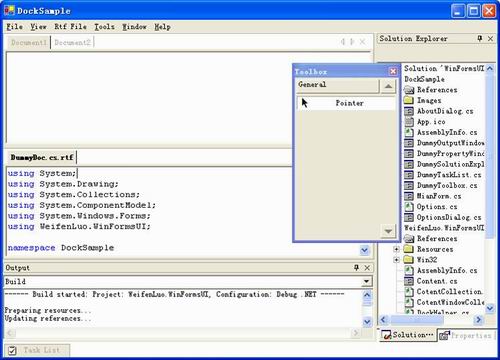Click the DummySolutionExplorer file icon
This screenshot has height=360, width=500.
point(409,164)
